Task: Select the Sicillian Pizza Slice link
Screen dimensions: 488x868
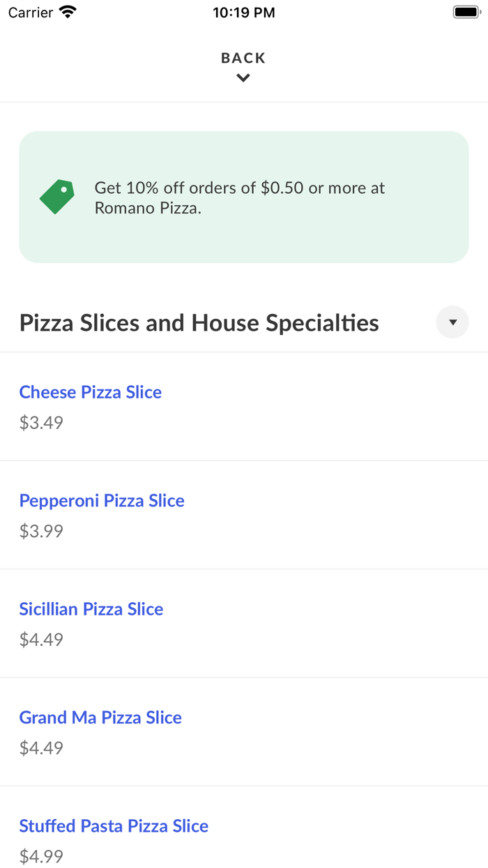Action: pyautogui.click(x=91, y=609)
